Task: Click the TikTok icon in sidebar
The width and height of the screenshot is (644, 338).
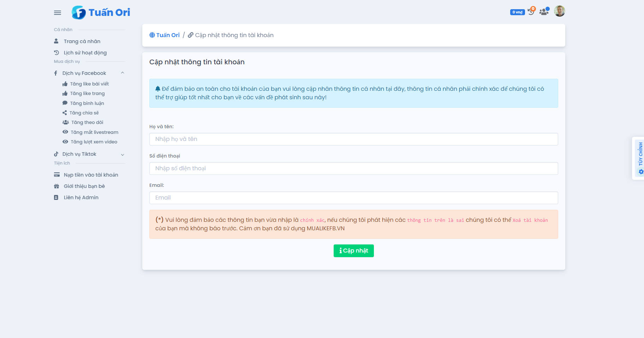Action: coord(56,154)
